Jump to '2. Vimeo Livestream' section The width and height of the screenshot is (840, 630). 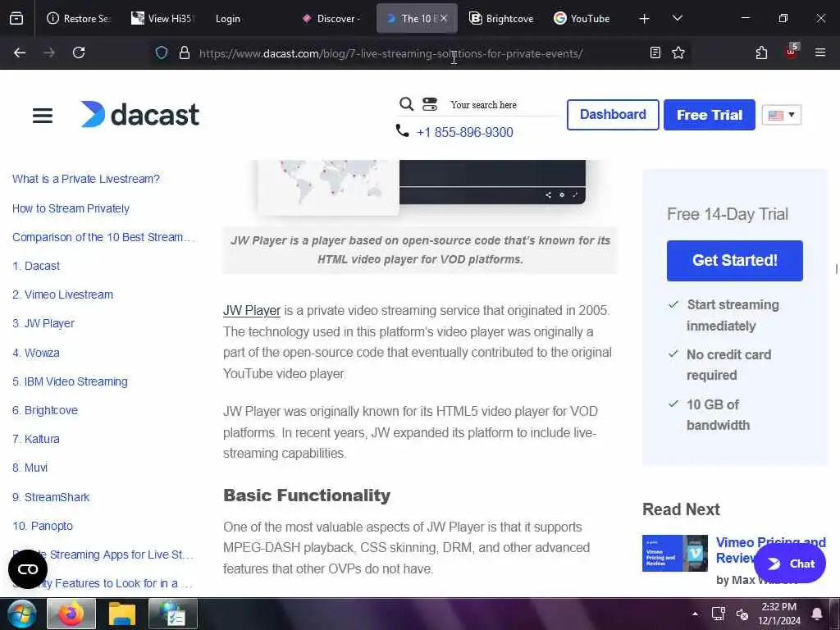[x=62, y=294]
